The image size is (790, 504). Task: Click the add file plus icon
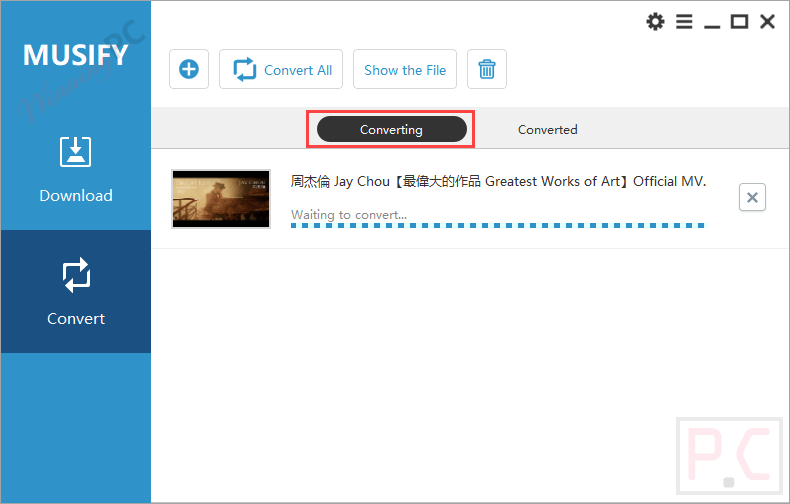(189, 69)
